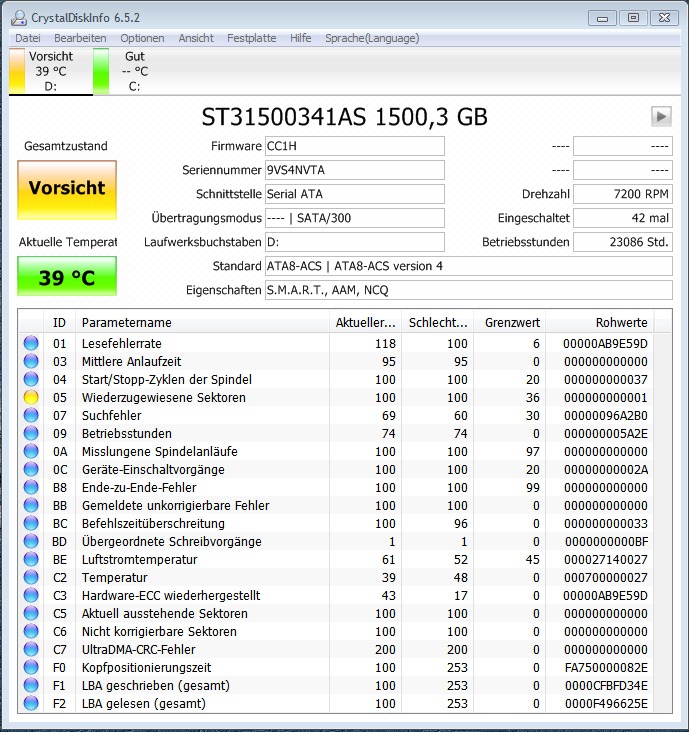Select the C: drive Gut tab
Screen dimensions: 689x732
[134, 71]
